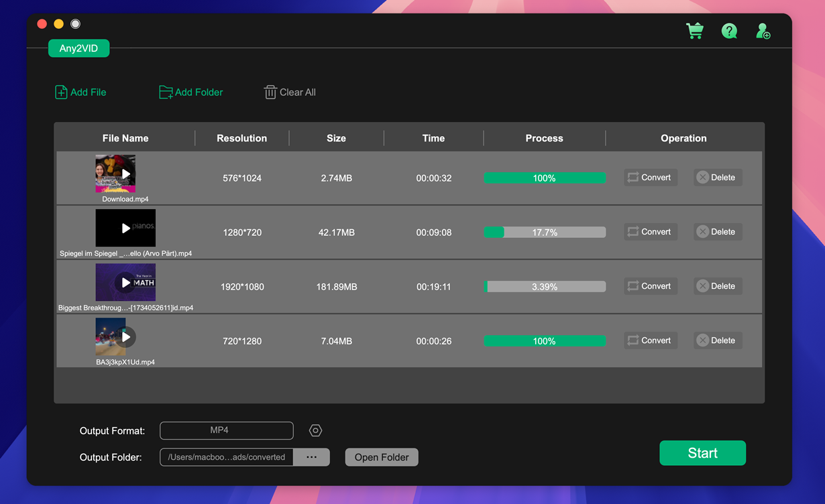Browse output folder with the ellipsis button
Image resolution: width=825 pixels, height=504 pixels.
point(311,457)
